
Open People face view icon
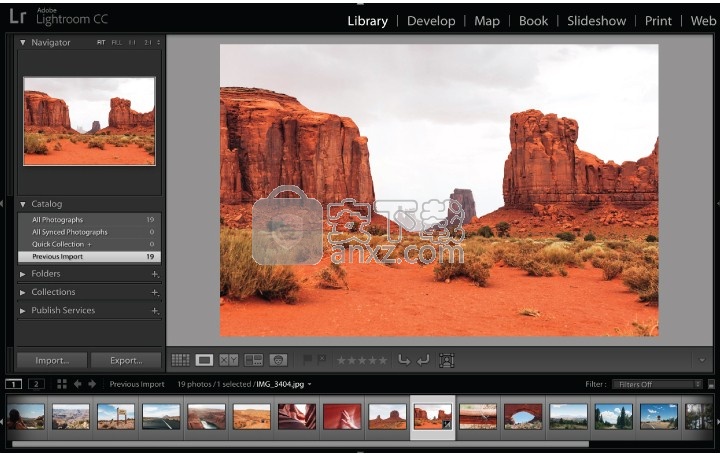click(x=278, y=360)
